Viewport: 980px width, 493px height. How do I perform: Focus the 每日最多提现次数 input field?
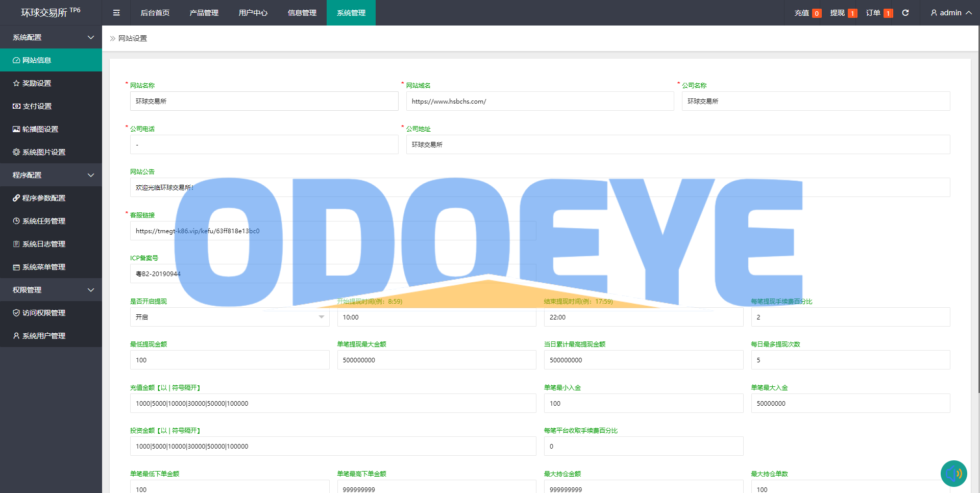(851, 360)
